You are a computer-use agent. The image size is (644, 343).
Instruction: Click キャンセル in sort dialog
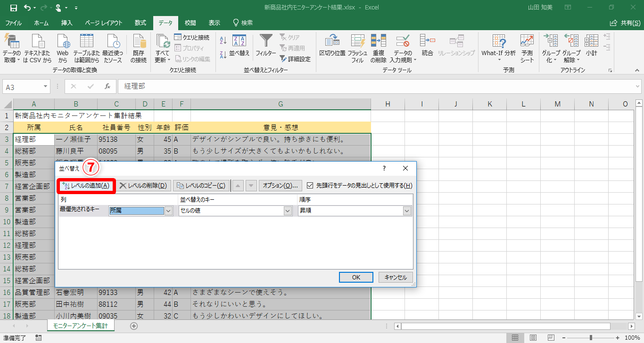396,277
